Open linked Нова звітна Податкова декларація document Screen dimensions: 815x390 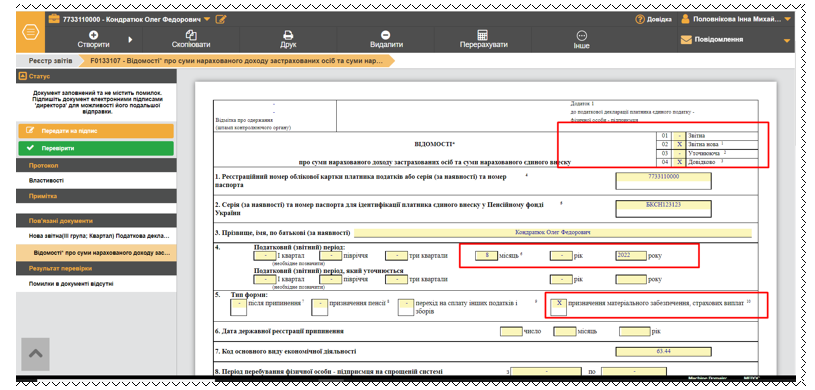(99, 236)
